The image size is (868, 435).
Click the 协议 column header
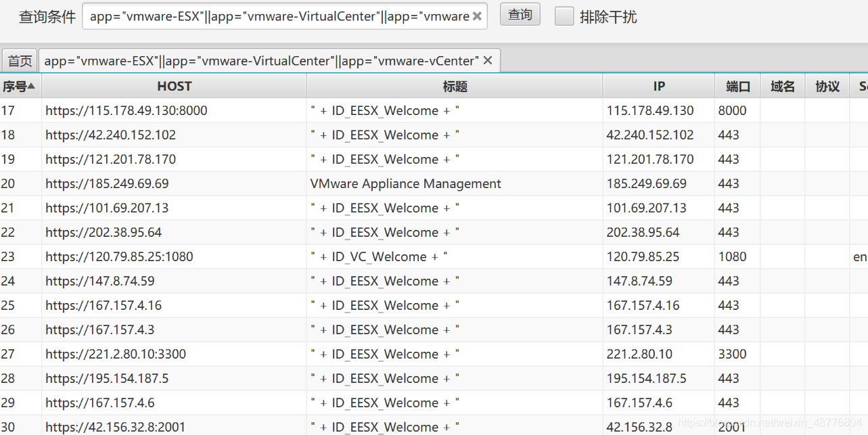click(827, 86)
